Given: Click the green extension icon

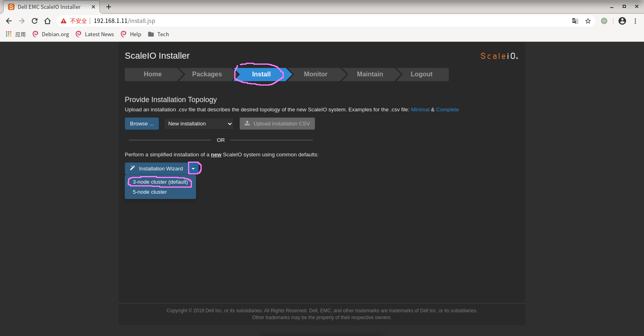Looking at the screenshot, I should click(x=604, y=21).
